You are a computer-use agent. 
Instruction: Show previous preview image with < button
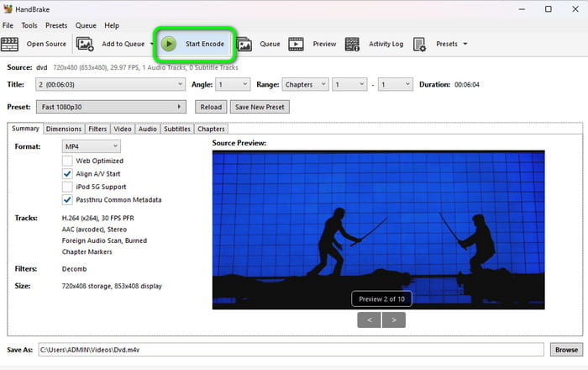click(x=370, y=320)
